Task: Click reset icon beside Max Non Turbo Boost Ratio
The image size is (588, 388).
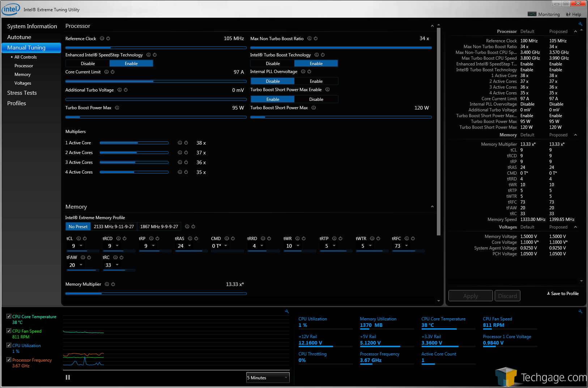Action: [x=316, y=38]
